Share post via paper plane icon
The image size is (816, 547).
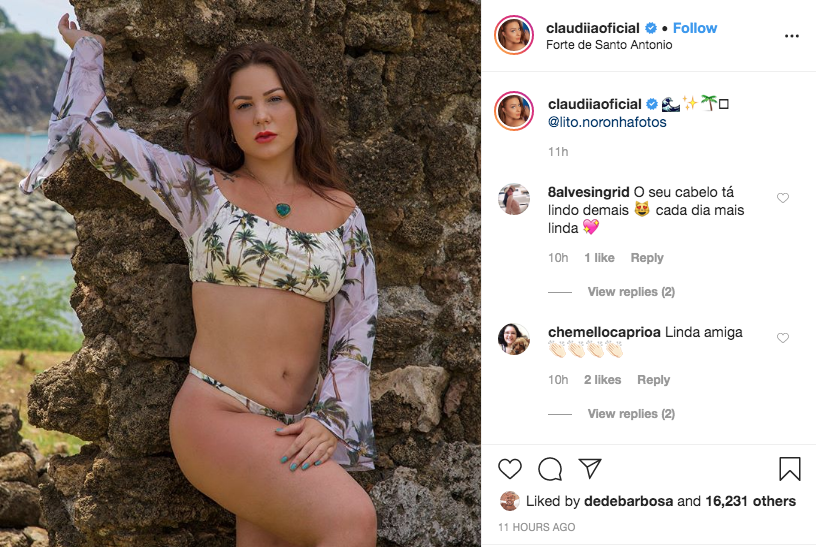tap(590, 468)
